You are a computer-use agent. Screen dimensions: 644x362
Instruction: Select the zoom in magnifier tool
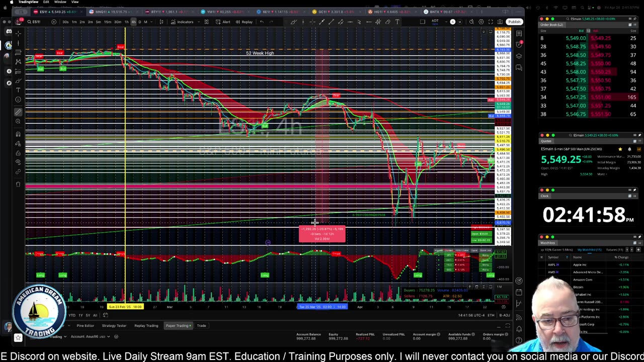tap(18, 121)
